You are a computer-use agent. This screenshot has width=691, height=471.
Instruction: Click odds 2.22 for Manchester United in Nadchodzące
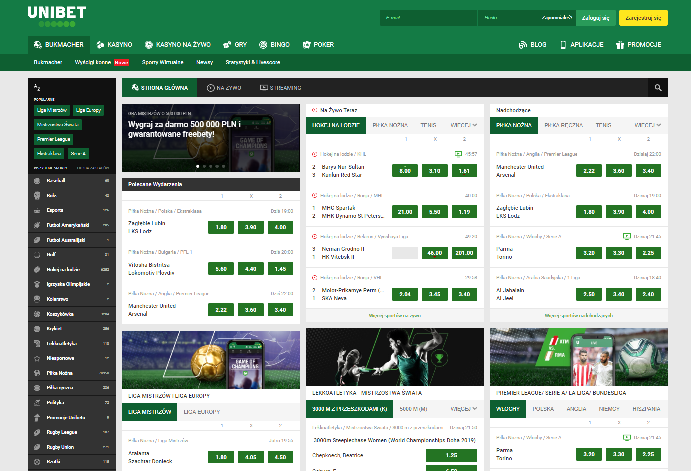click(589, 171)
